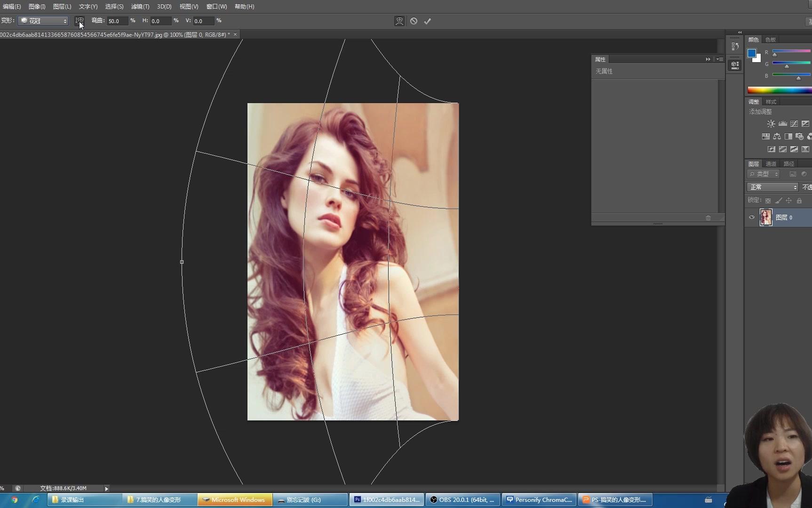
Task: Hide layer 图层 0 with eye icon
Action: point(752,217)
